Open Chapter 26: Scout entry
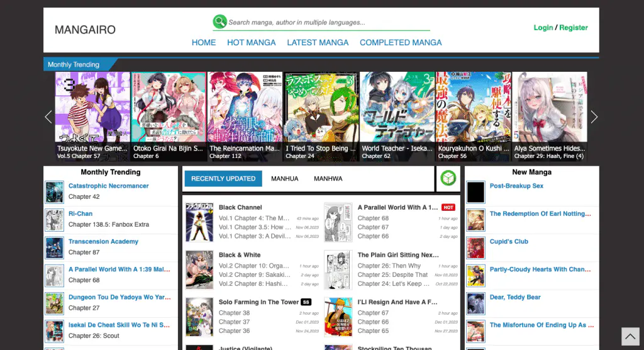 point(94,336)
